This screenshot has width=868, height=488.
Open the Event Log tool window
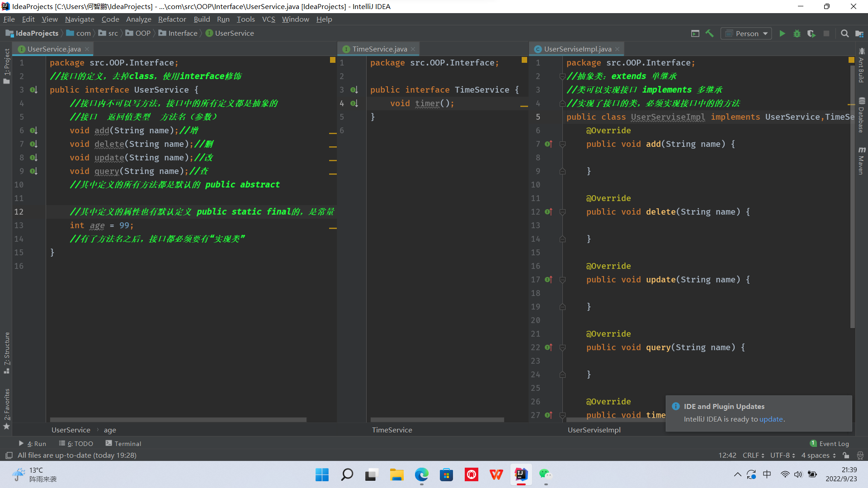830,444
